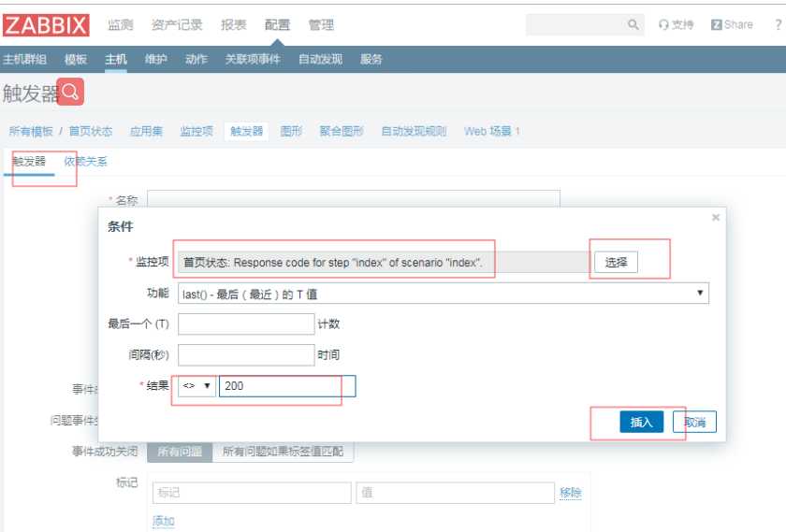Click the red search overlay icon
This screenshot has width=786, height=532.
[x=71, y=92]
